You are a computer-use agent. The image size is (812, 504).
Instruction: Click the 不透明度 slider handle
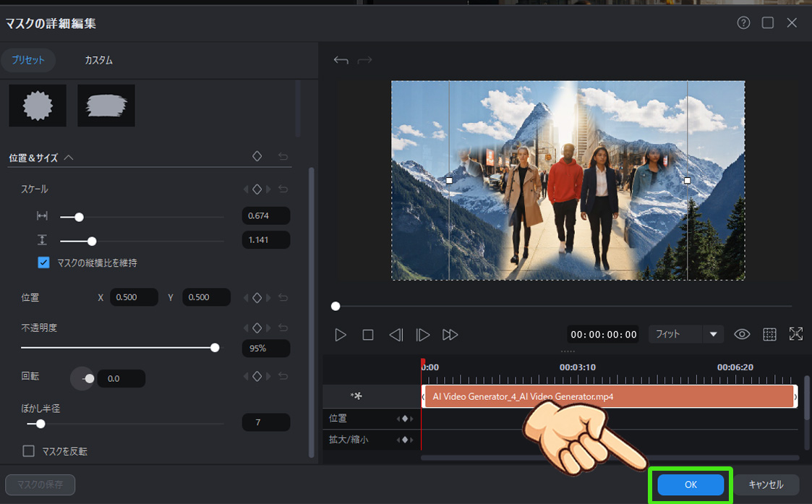point(215,348)
